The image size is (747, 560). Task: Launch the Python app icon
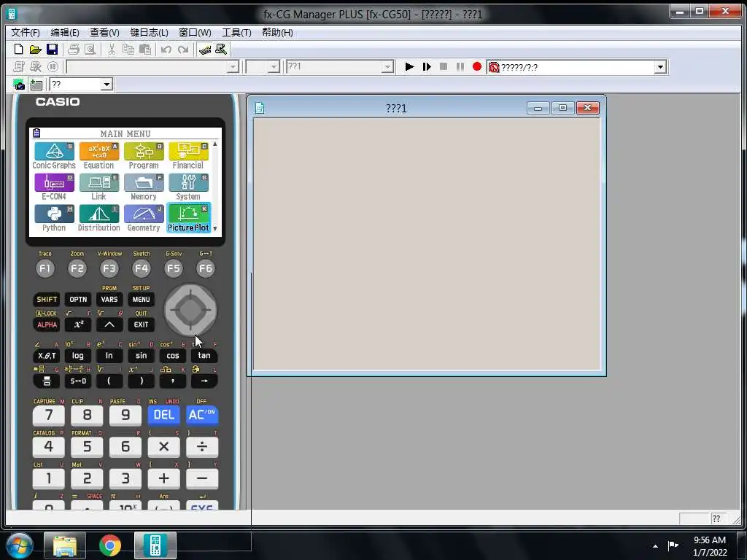coord(54,218)
